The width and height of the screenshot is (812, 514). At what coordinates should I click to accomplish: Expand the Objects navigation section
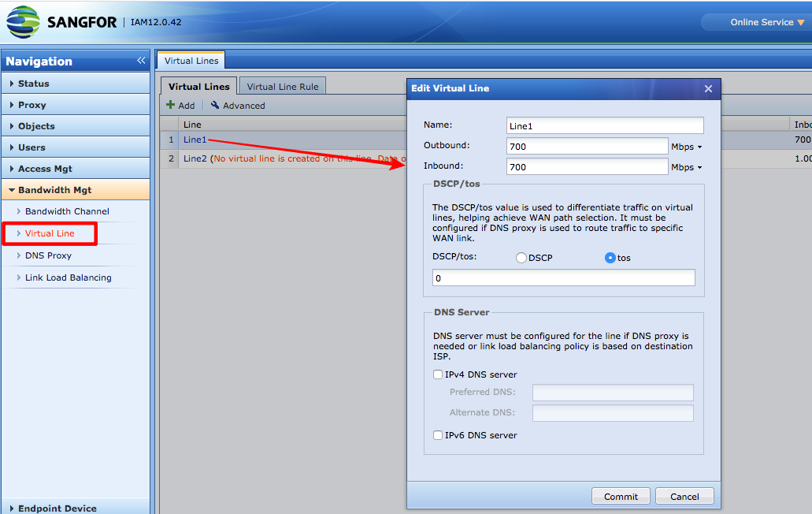click(76, 126)
